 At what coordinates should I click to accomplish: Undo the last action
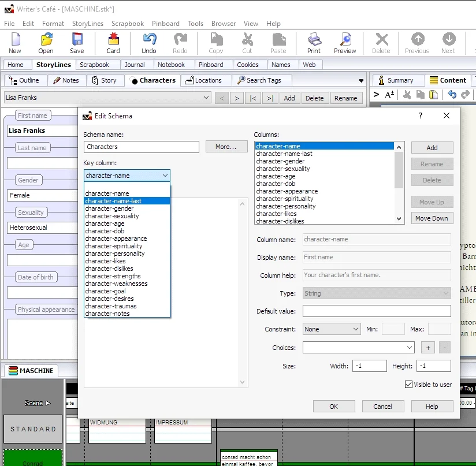pos(149,43)
